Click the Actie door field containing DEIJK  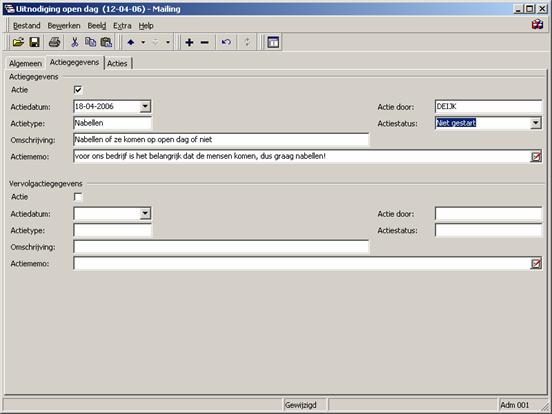[488, 106]
